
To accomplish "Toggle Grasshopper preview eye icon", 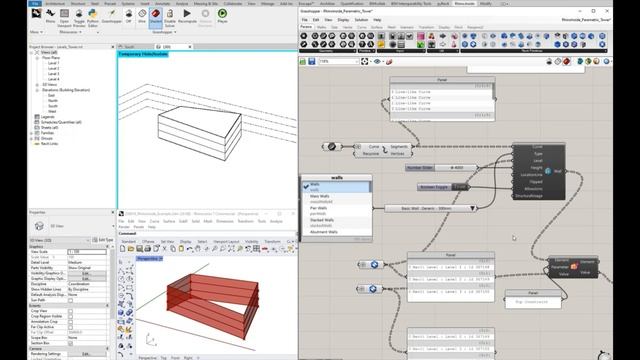I will tap(377, 61).
